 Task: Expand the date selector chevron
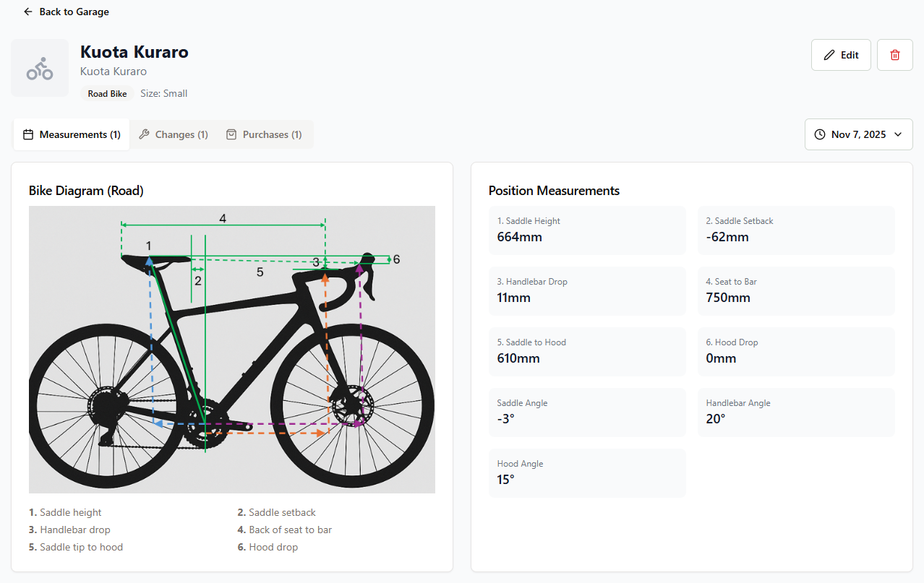pos(898,134)
